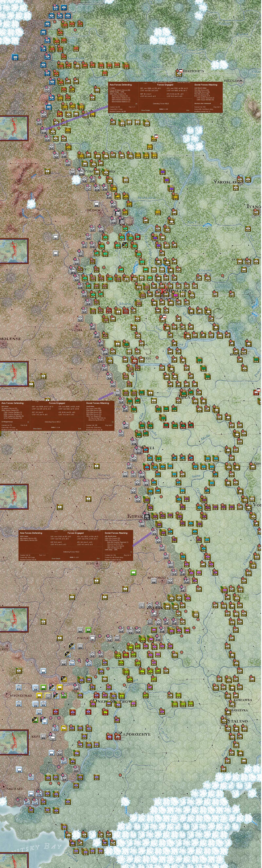Select the black unit counter at Kursk

tap(147, 517)
